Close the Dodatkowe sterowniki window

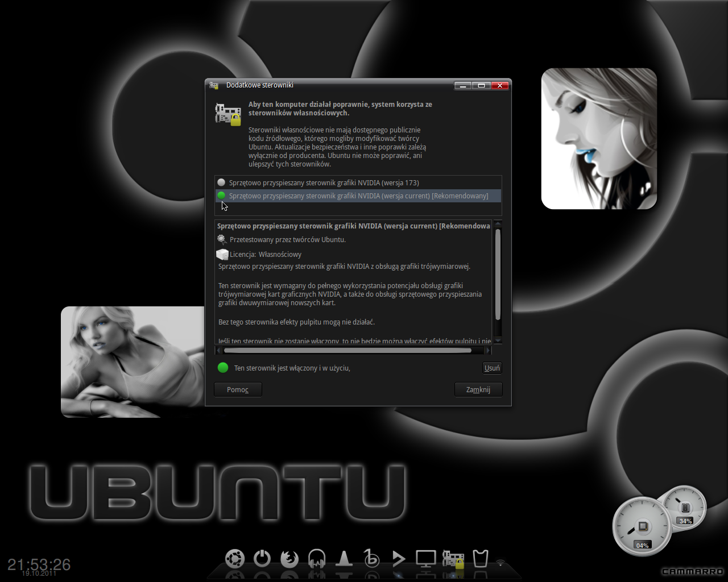(500, 86)
